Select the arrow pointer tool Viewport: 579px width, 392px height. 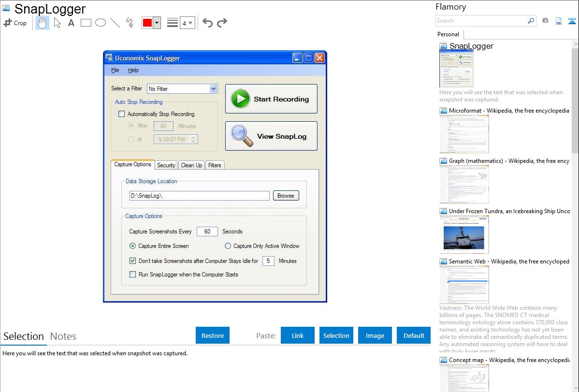pos(57,23)
